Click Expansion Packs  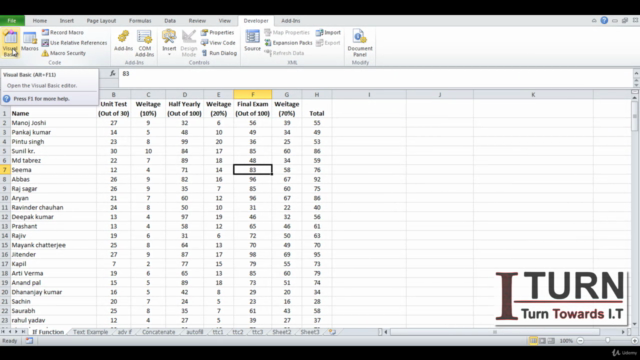click(288, 42)
